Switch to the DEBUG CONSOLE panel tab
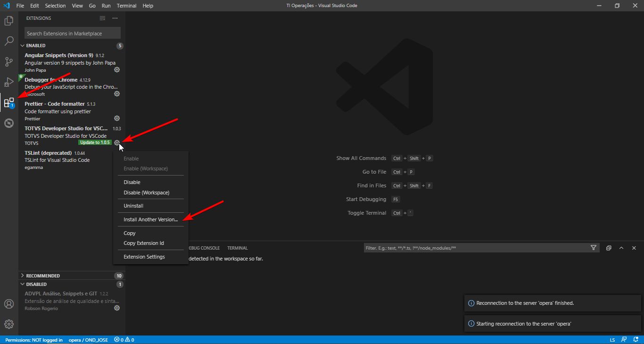 coord(204,248)
